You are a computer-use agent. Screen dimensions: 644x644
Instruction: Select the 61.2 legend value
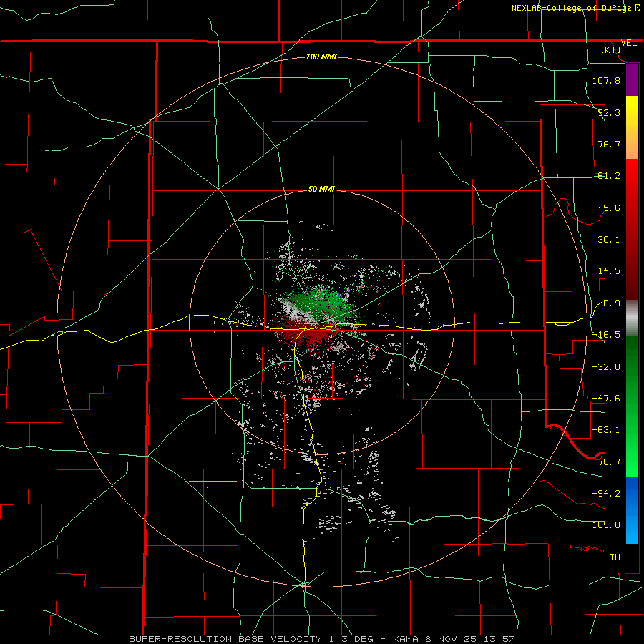(x=609, y=176)
